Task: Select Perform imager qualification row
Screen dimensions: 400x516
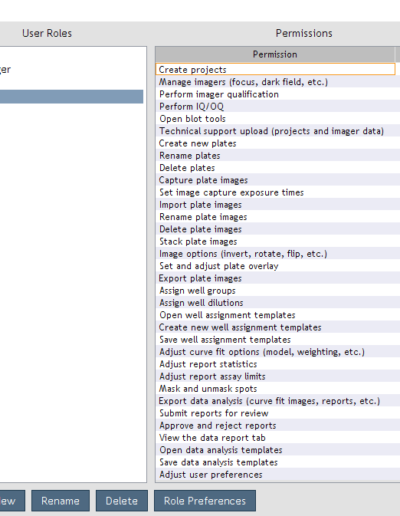Action: (278, 94)
